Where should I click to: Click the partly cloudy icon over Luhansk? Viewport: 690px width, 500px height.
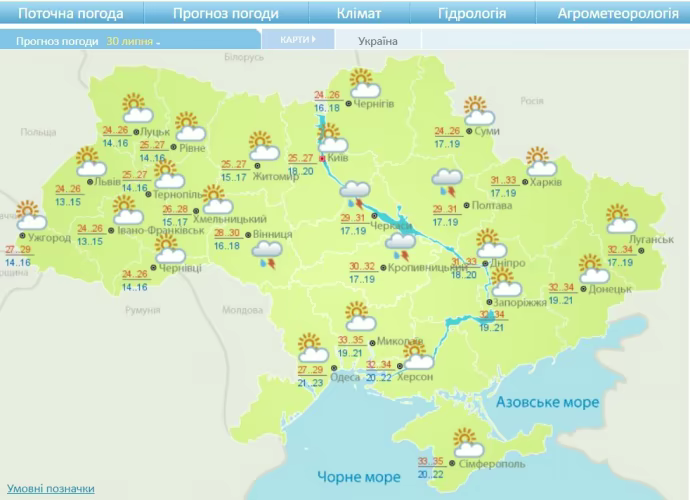pyautogui.click(x=620, y=218)
